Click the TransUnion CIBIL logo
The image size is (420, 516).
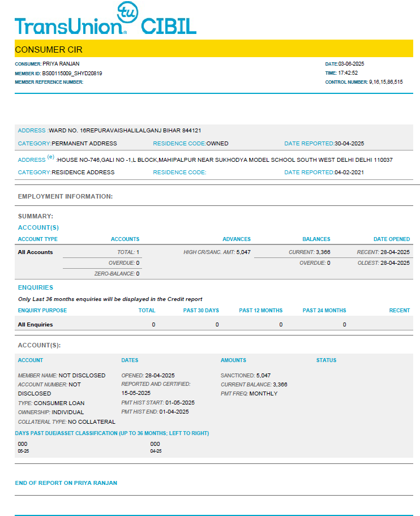pos(106,19)
